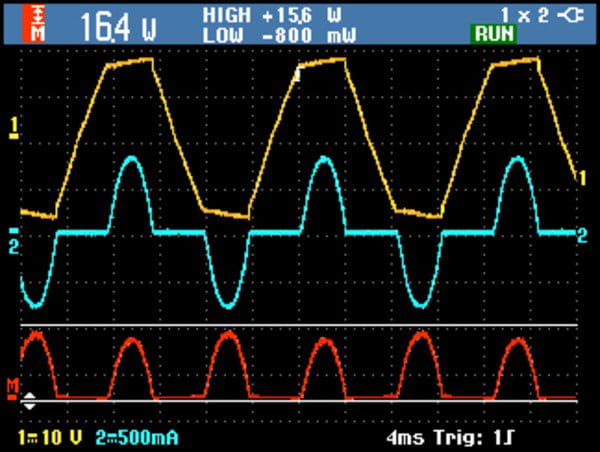Click channel 2 scale 500mA

(x=137, y=437)
